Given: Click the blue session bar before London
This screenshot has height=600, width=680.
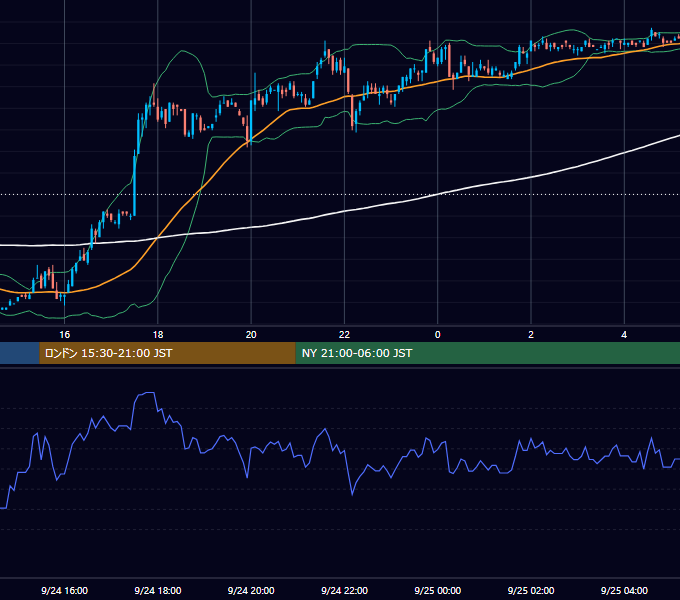Looking at the screenshot, I should tap(20, 353).
